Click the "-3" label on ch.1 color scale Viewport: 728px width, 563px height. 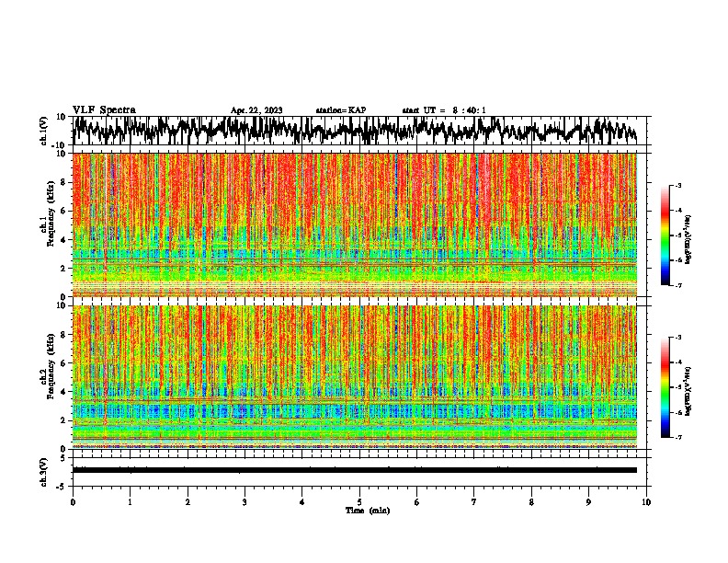[678, 185]
